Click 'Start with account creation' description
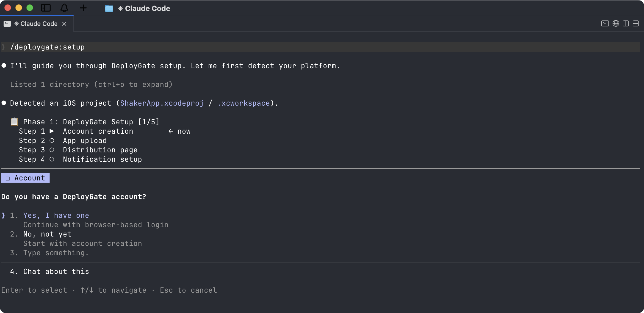The width and height of the screenshot is (644, 313). coord(83,243)
